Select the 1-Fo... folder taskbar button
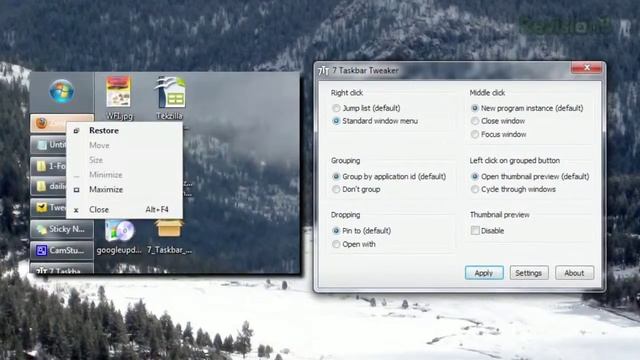The image size is (640, 360). [x=49, y=166]
